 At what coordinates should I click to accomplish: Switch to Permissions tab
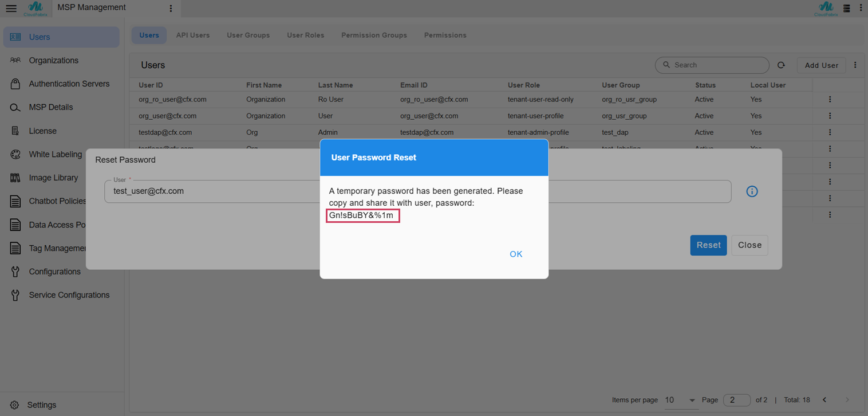[x=445, y=35]
